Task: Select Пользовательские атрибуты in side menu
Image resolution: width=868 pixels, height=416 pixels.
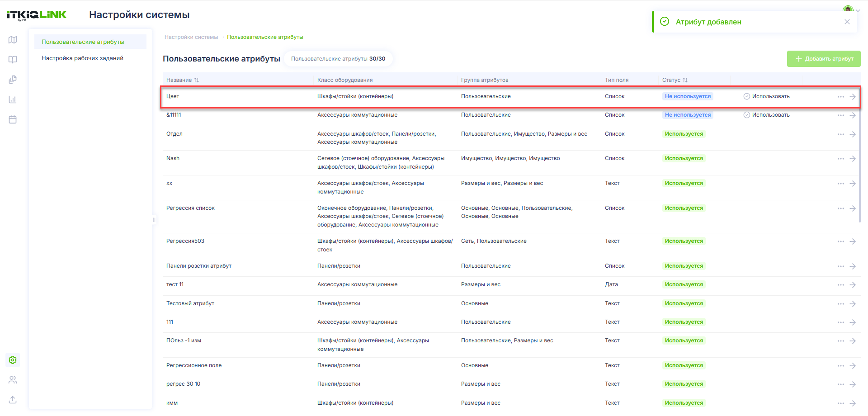Action: (90, 42)
